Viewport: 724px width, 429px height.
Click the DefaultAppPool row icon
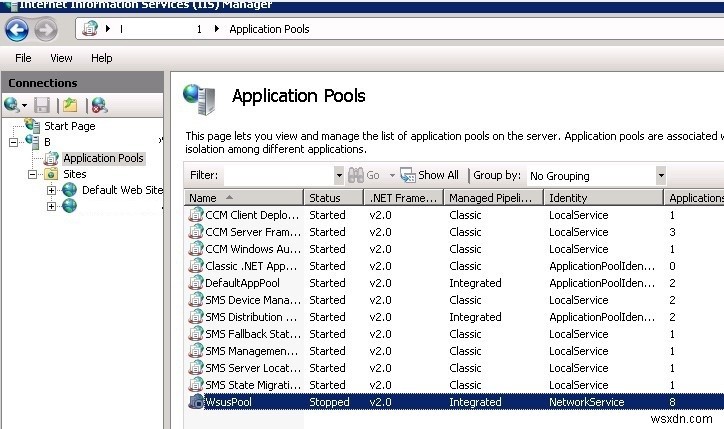coord(196,283)
